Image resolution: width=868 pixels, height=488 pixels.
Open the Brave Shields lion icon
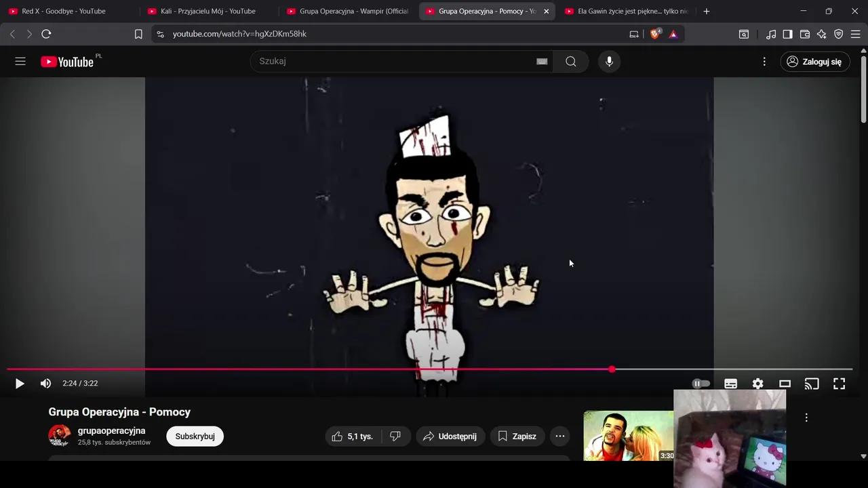655,34
